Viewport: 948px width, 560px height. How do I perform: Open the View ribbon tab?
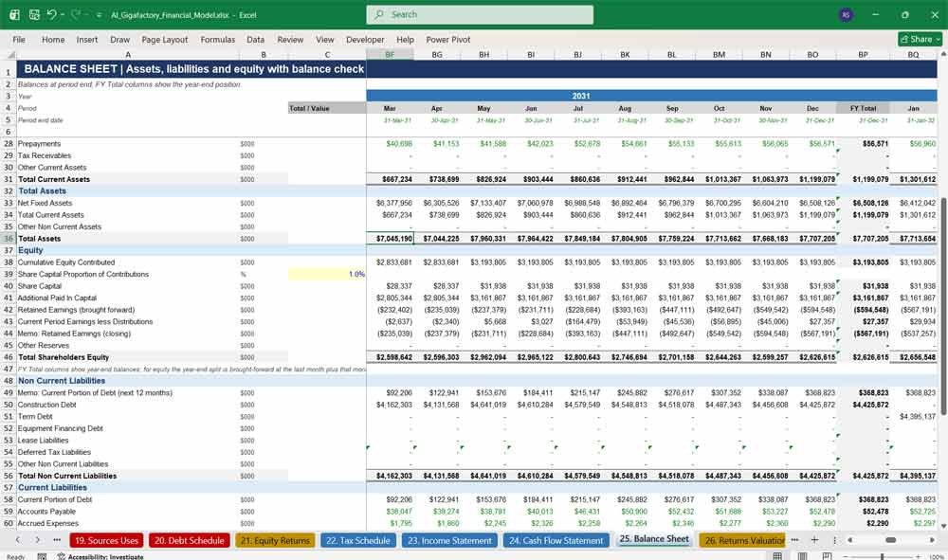[324, 39]
